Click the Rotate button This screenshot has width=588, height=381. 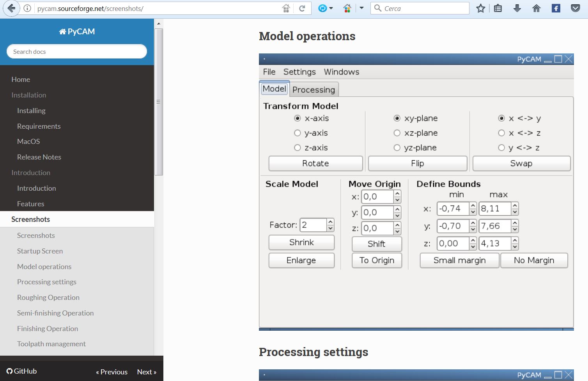tap(315, 163)
